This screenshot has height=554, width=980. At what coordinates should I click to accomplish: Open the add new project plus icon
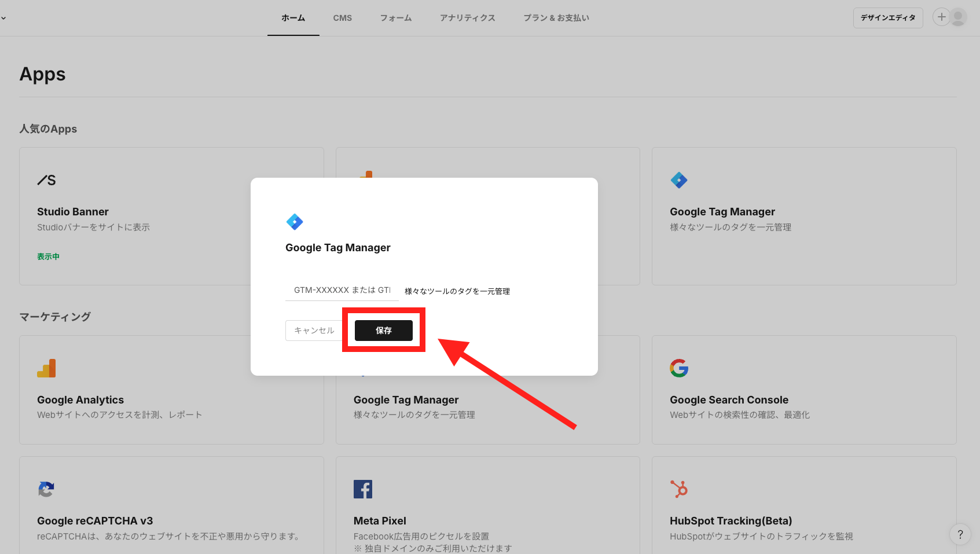[941, 17]
